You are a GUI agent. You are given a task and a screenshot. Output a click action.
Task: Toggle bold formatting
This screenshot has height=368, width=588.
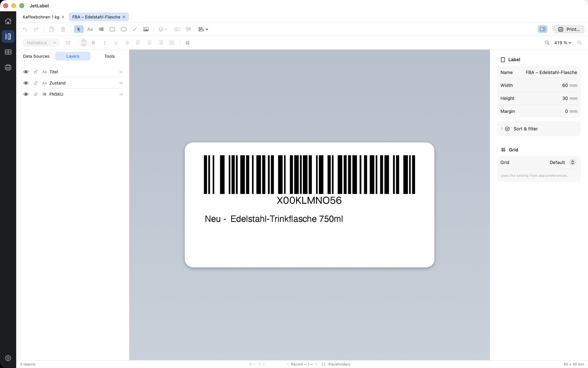[x=93, y=43]
